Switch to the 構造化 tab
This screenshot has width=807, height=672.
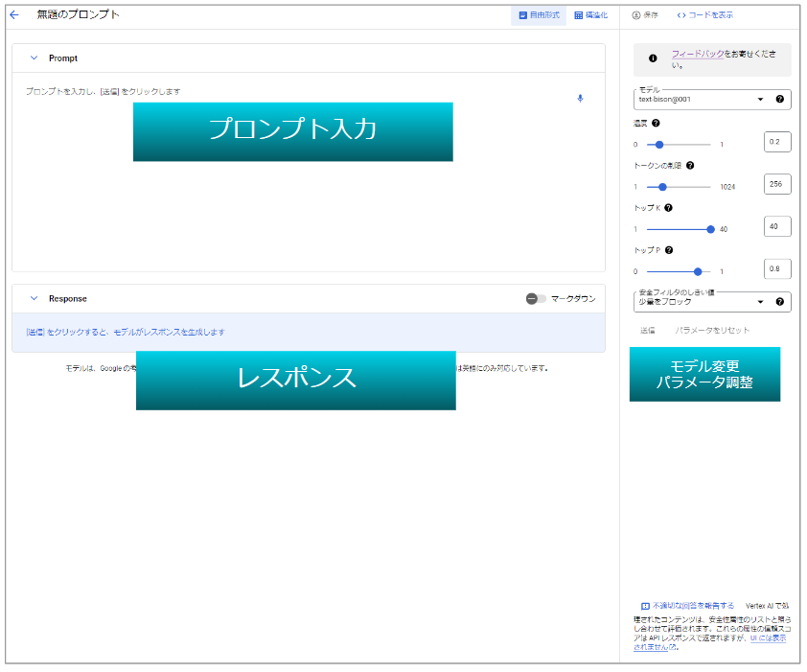click(591, 15)
